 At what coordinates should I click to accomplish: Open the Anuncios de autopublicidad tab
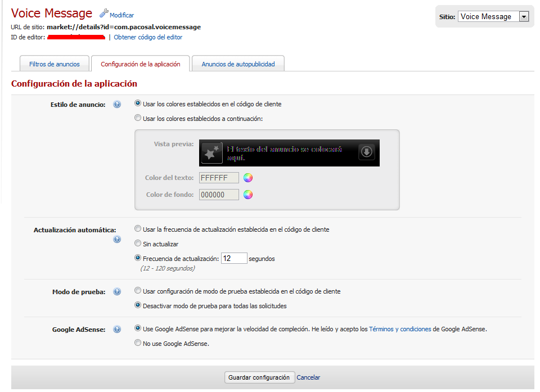238,64
